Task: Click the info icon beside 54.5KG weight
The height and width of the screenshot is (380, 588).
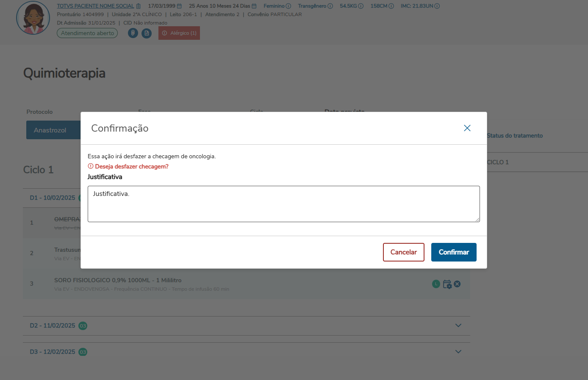Action: (x=361, y=6)
